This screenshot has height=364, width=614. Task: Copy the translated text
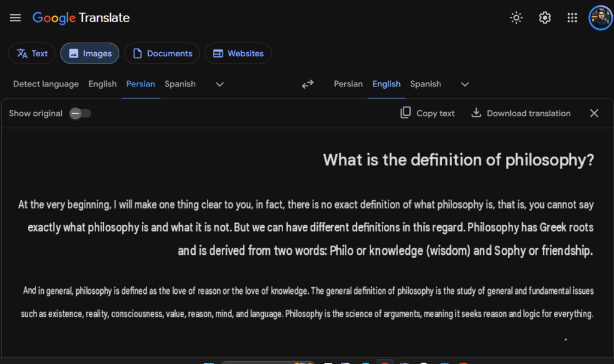pyautogui.click(x=427, y=113)
